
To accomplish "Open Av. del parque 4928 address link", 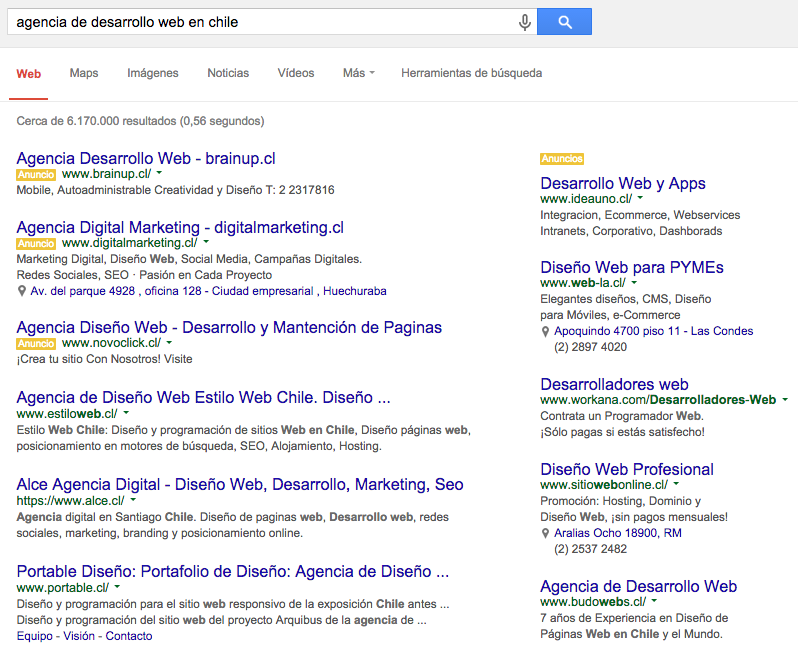I will click(x=208, y=291).
